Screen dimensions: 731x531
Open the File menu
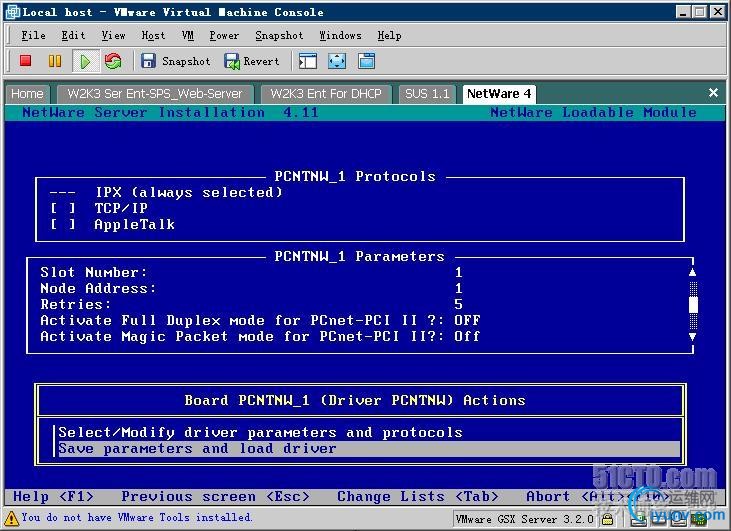[34, 35]
